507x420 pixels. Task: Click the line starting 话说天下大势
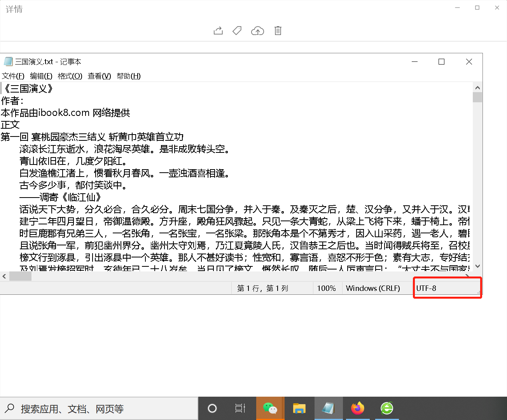click(245, 209)
